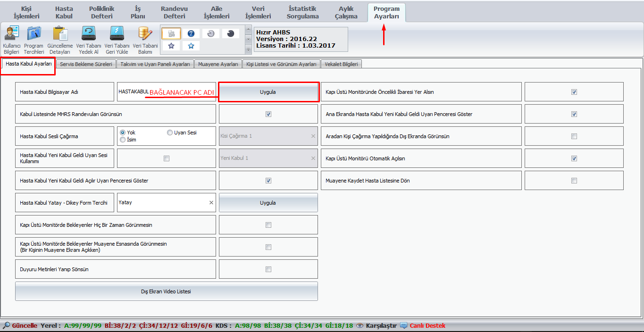
Task: Uncheck Kabul Listesinde MHRS Randevuları Görünsün
Action: [268, 114]
